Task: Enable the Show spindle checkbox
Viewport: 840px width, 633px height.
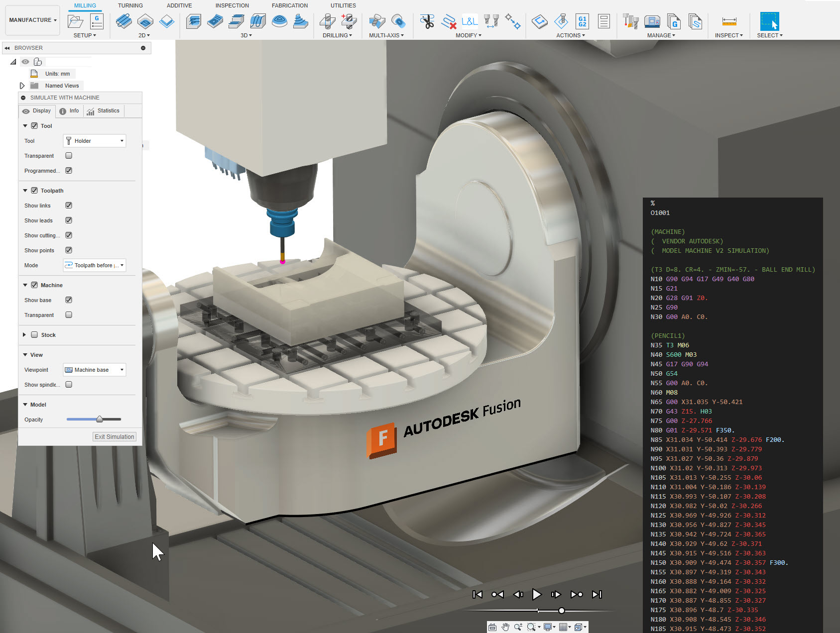Action: [69, 385]
